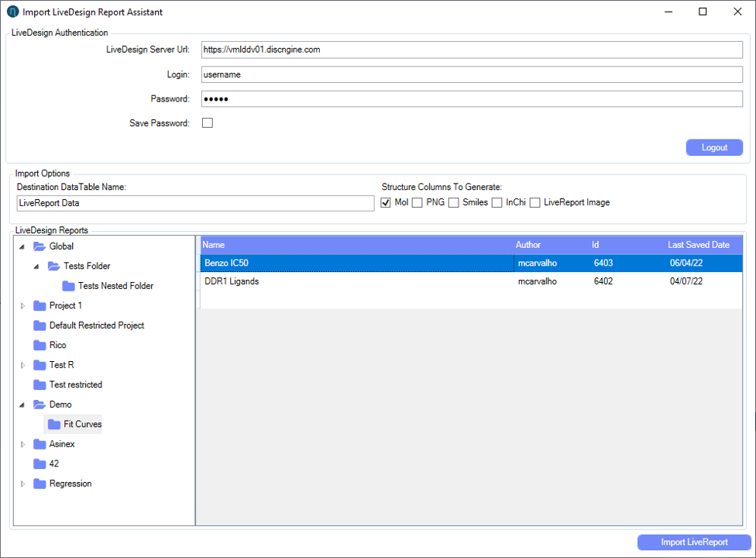The image size is (756, 558).
Task: Click the Destination DataTable Name field
Action: point(195,203)
